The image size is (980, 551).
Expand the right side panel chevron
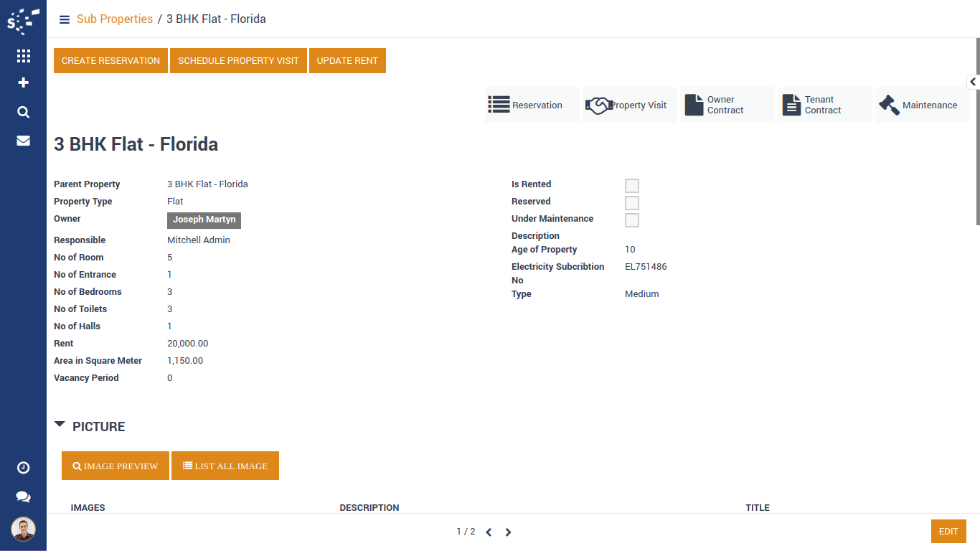tap(973, 82)
